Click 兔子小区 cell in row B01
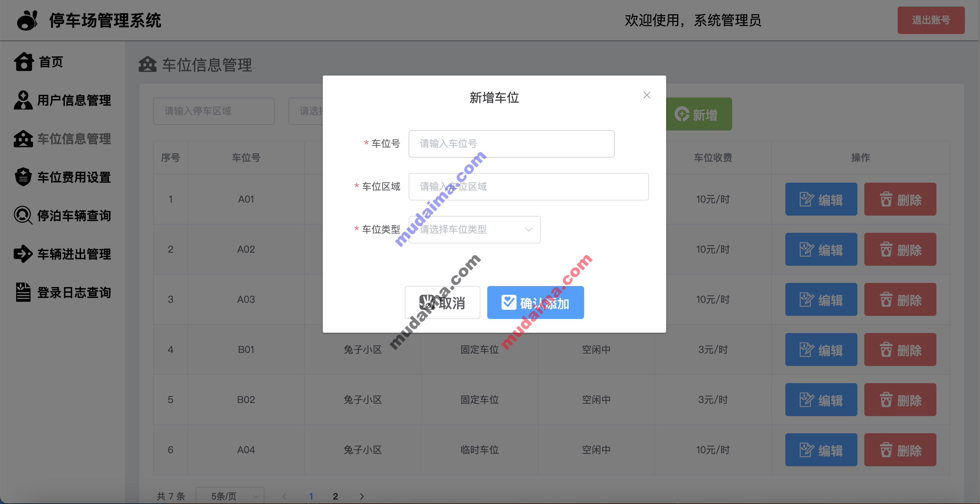 coord(363,350)
